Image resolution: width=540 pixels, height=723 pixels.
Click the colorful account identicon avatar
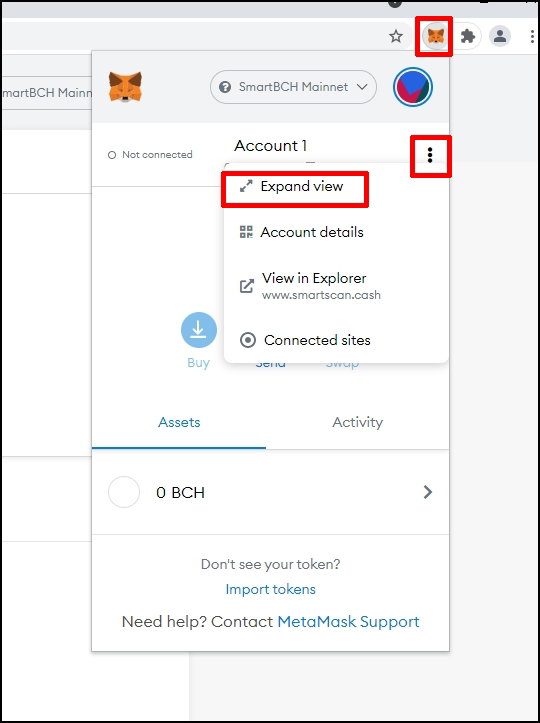(413, 87)
